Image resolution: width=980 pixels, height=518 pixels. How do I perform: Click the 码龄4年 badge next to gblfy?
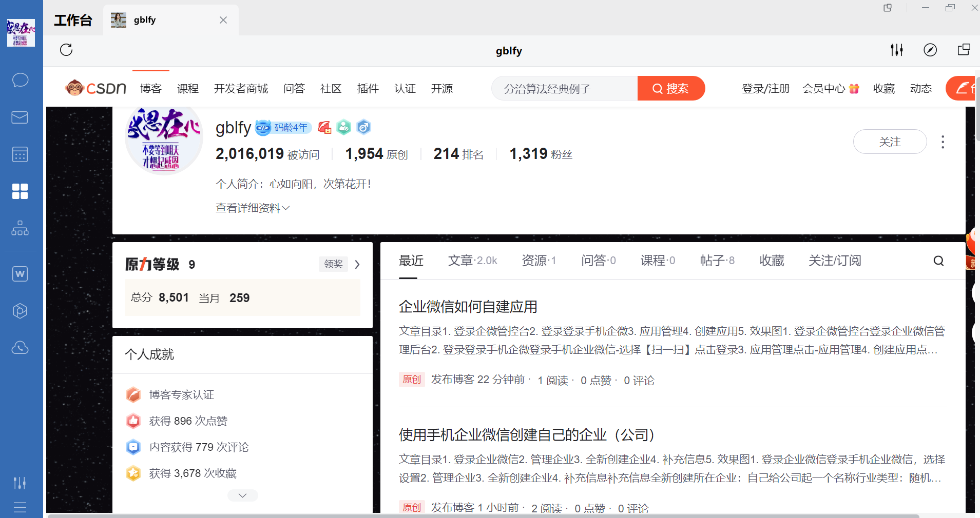pos(283,127)
